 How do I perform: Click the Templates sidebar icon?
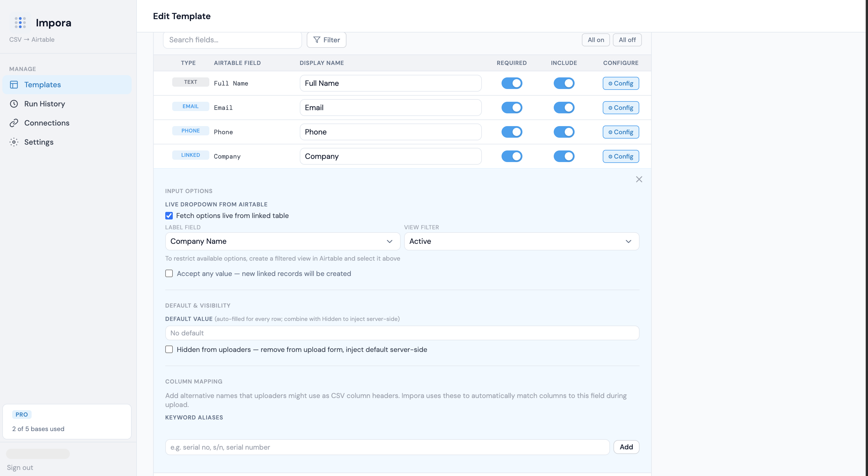[14, 85]
